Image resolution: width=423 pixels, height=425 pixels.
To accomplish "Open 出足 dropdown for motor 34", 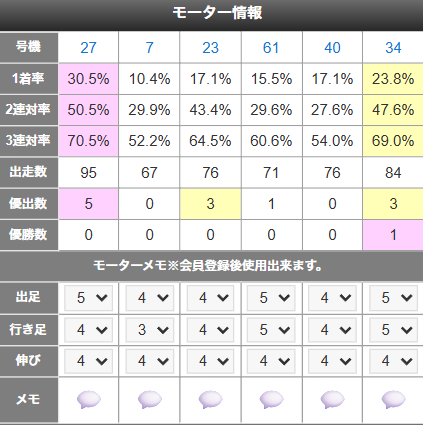I will 393,298.
